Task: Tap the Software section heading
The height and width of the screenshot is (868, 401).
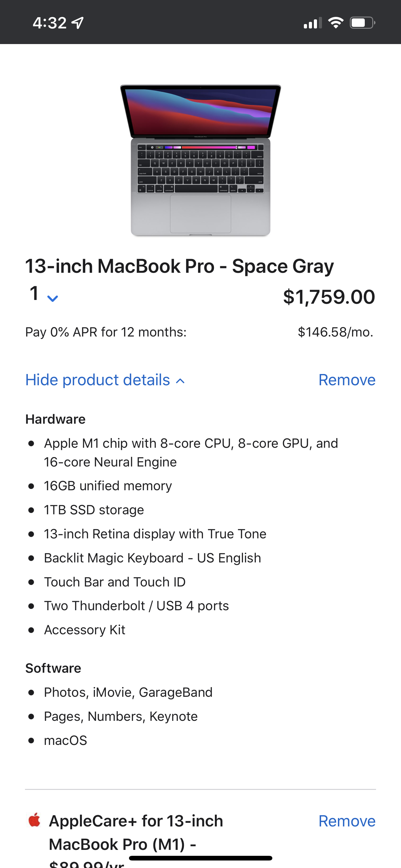Action: (x=53, y=668)
